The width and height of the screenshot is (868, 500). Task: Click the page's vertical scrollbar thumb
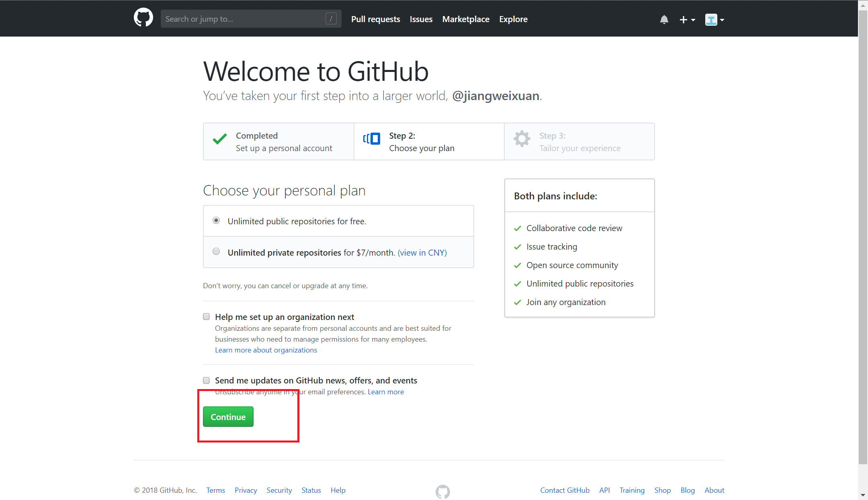point(863,237)
